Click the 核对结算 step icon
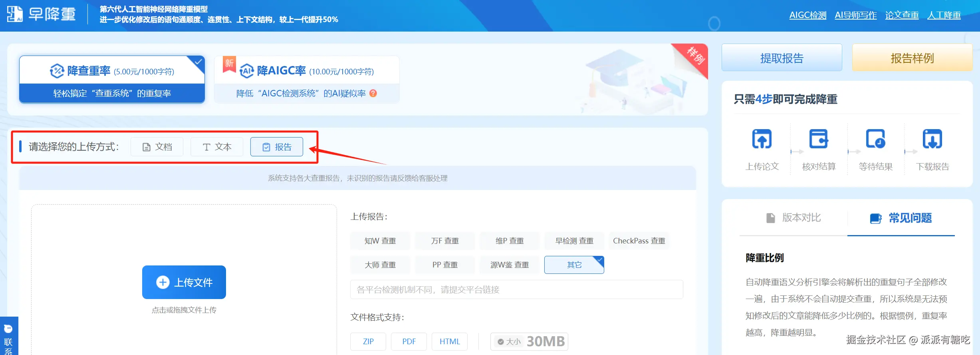 [819, 139]
